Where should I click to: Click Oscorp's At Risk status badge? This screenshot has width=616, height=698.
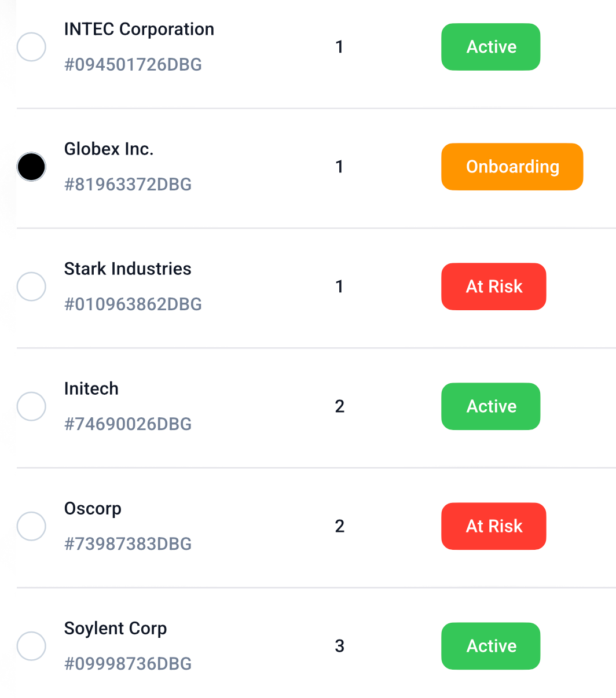click(x=494, y=526)
